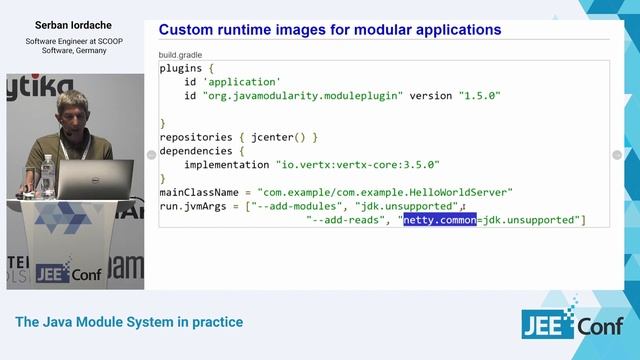The width and height of the screenshot is (640, 360).
Task: Click the 'build.gradle' file label
Action: coord(180,55)
